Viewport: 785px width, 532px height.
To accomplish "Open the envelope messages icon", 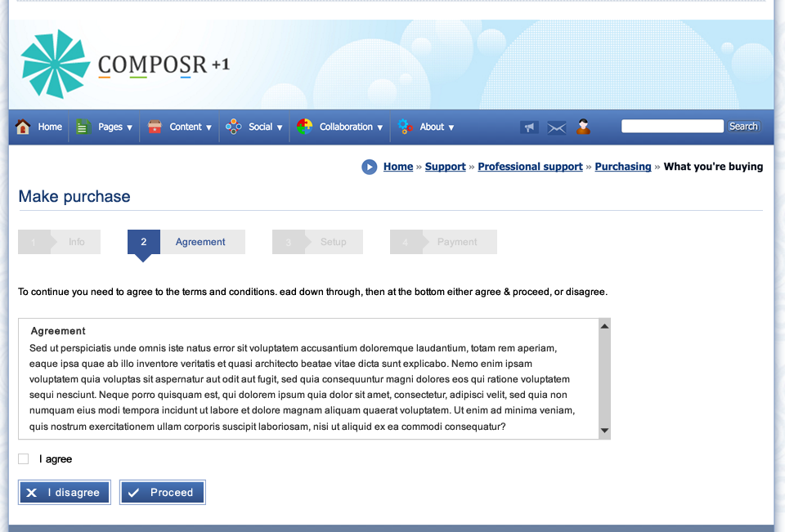I will click(557, 127).
